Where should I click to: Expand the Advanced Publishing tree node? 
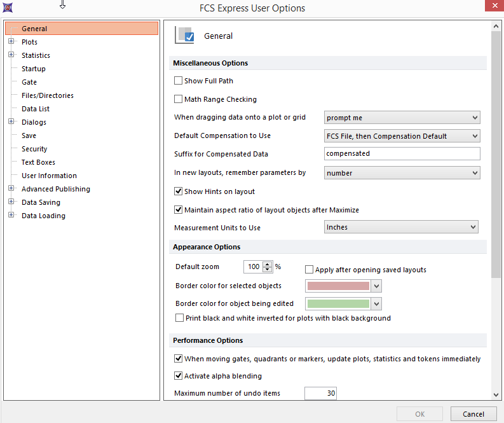pyautogui.click(x=11, y=189)
